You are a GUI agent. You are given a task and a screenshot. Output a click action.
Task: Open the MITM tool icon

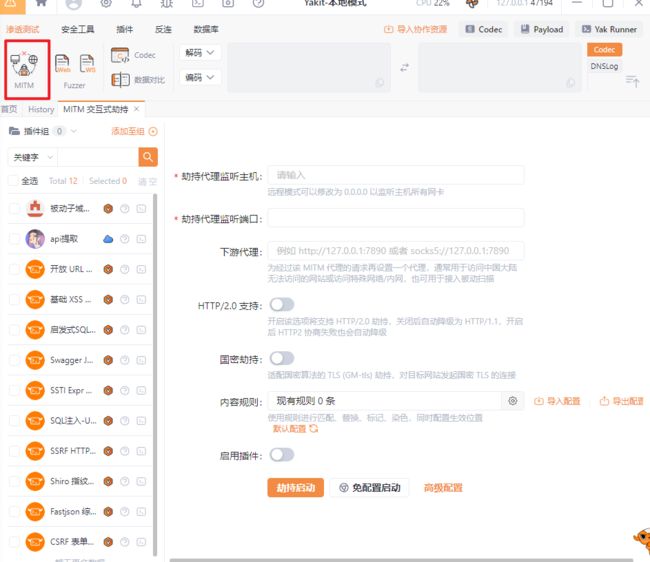[x=24, y=67]
